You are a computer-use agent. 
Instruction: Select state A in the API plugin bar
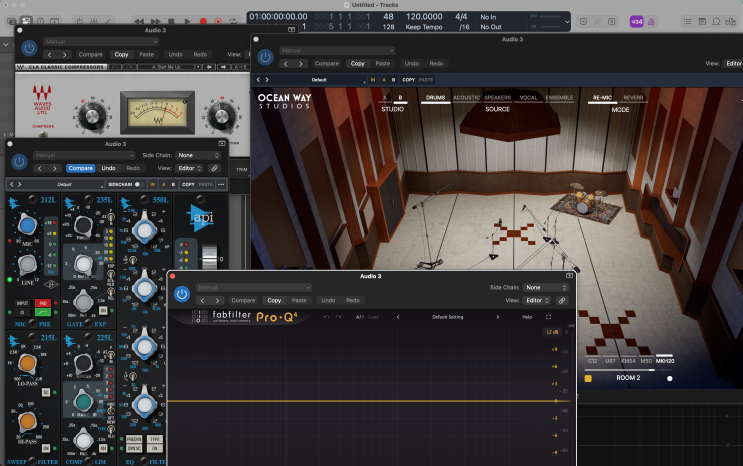tap(163, 184)
